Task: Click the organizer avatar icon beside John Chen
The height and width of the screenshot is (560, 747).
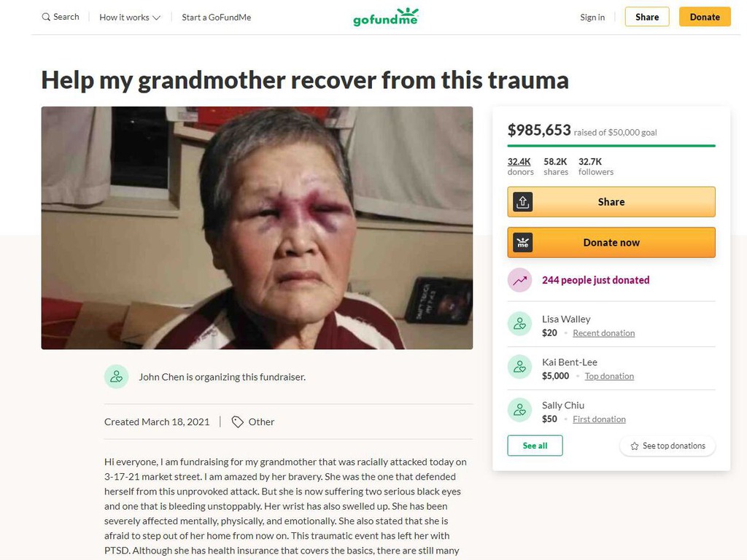Action: click(116, 377)
